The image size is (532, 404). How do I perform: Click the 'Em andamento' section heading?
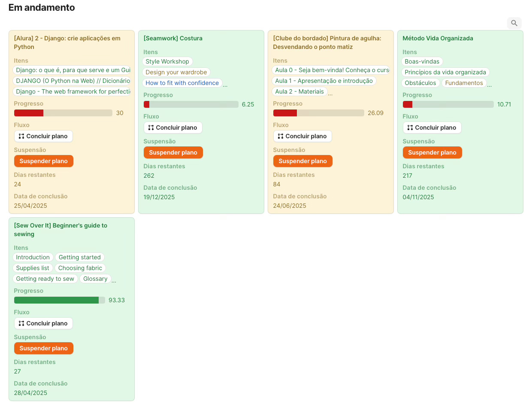(42, 7)
